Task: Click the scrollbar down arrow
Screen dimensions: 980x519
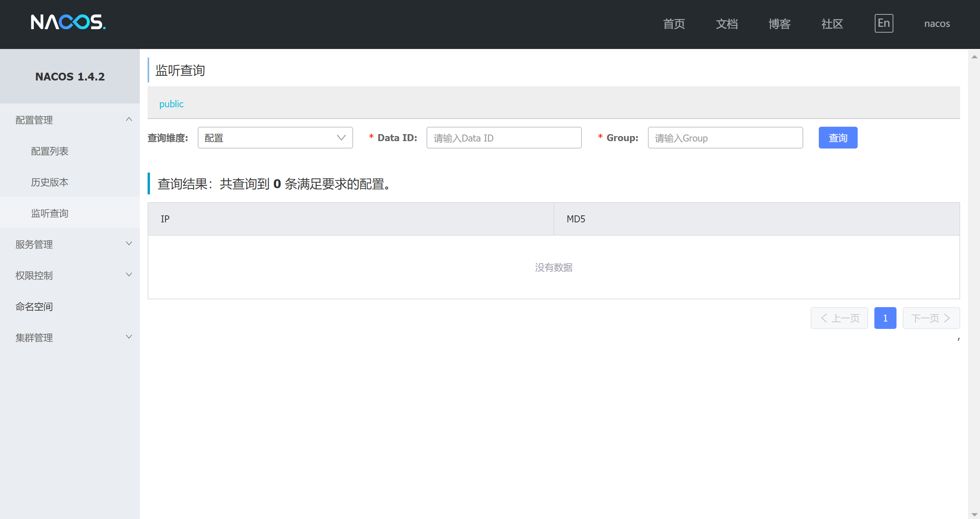Action: 974,514
